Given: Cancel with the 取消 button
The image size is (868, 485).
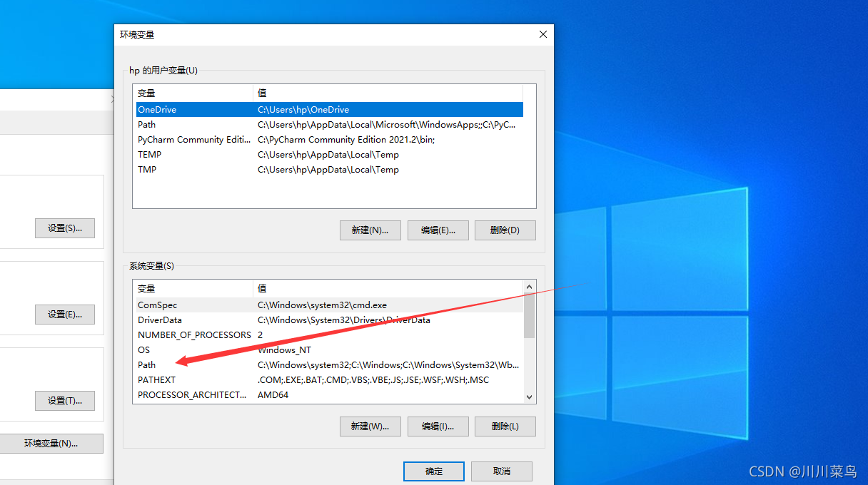Looking at the screenshot, I should (x=502, y=471).
